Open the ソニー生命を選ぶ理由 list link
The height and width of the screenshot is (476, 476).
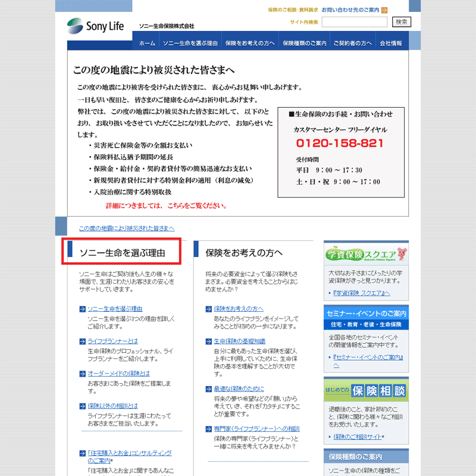pyautogui.click(x=115, y=309)
